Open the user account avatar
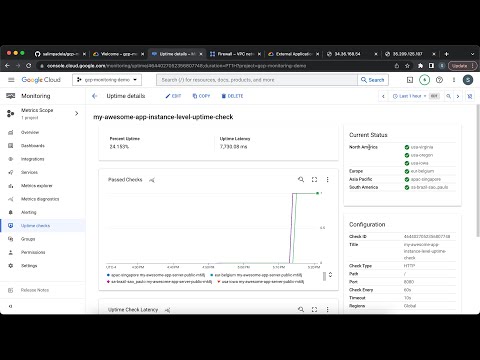Screen dimensions: 480x360 pyautogui.click(x=468, y=80)
